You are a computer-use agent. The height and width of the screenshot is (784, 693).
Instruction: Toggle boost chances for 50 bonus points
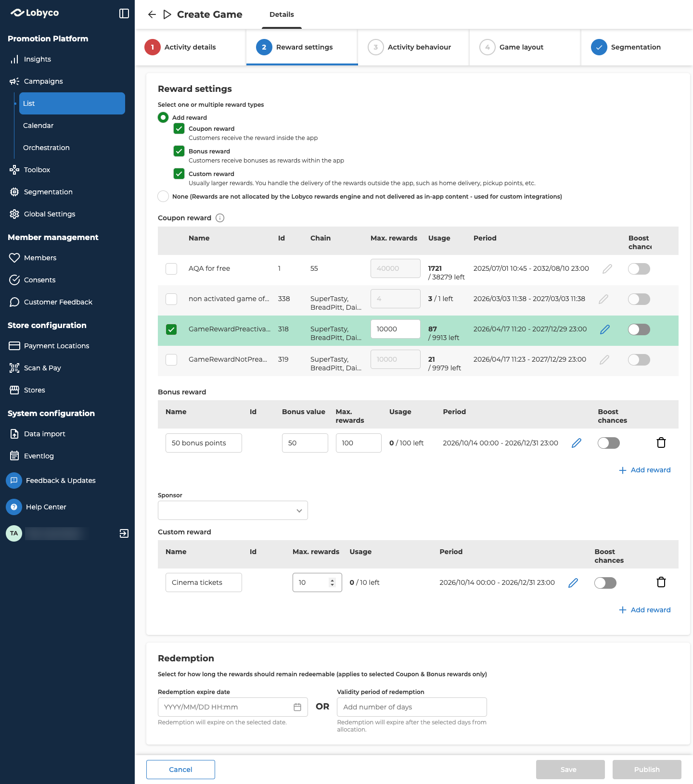(609, 443)
